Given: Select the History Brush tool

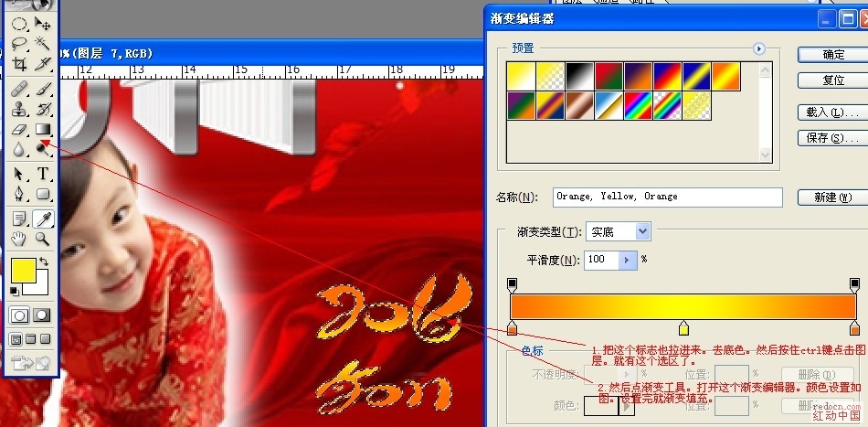Looking at the screenshot, I should point(42,109).
